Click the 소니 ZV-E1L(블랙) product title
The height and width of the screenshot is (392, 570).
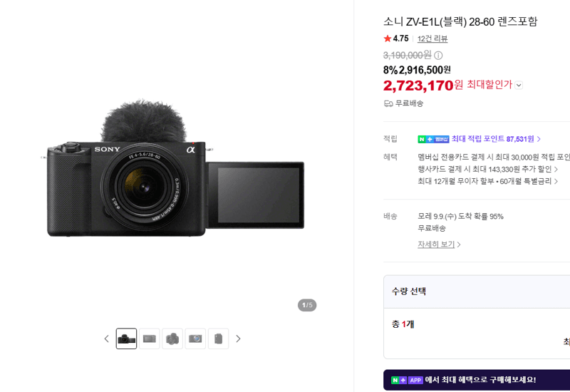[460, 22]
